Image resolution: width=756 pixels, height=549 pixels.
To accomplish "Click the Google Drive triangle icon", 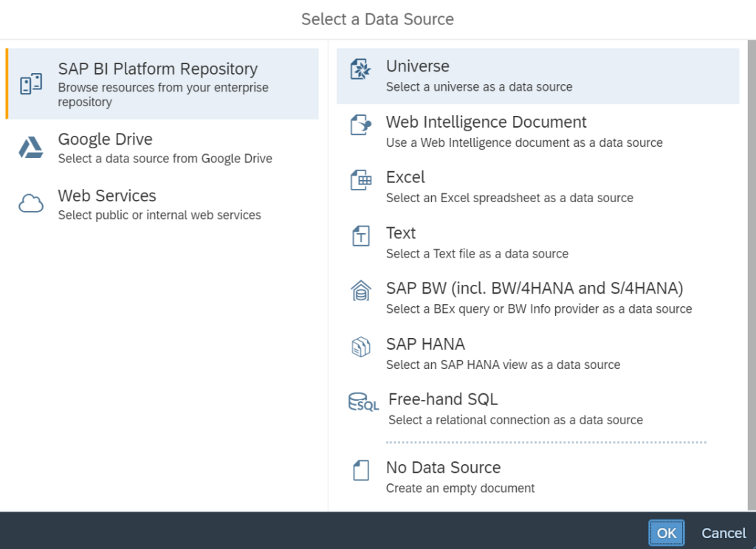I will [x=31, y=148].
